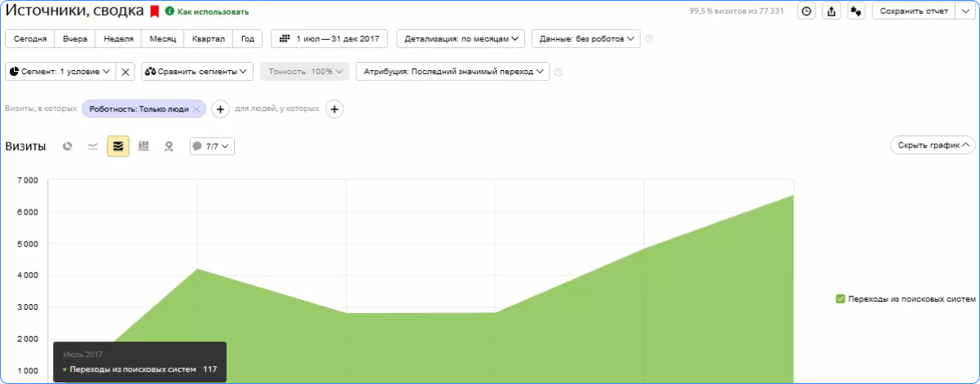Screen dimensions: 980x384
Task: Remove 'Роботность: Только люди' filter chip
Action: (196, 109)
